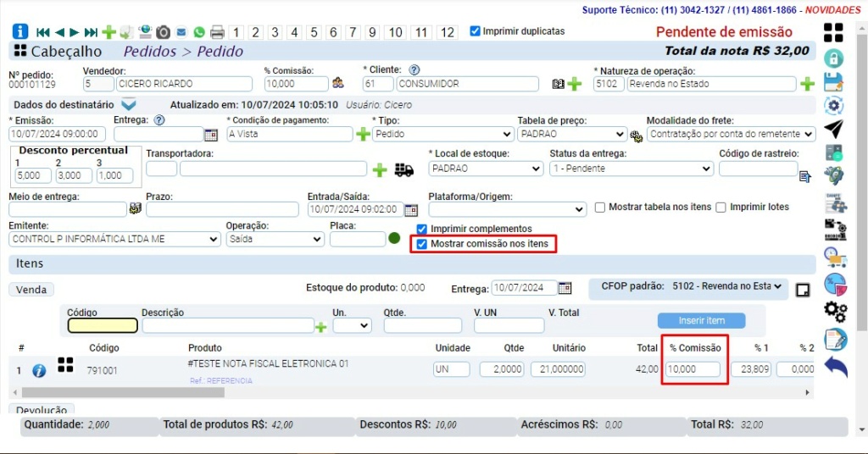Open the Devolução tab
This screenshot has height=454, width=868.
42,410
